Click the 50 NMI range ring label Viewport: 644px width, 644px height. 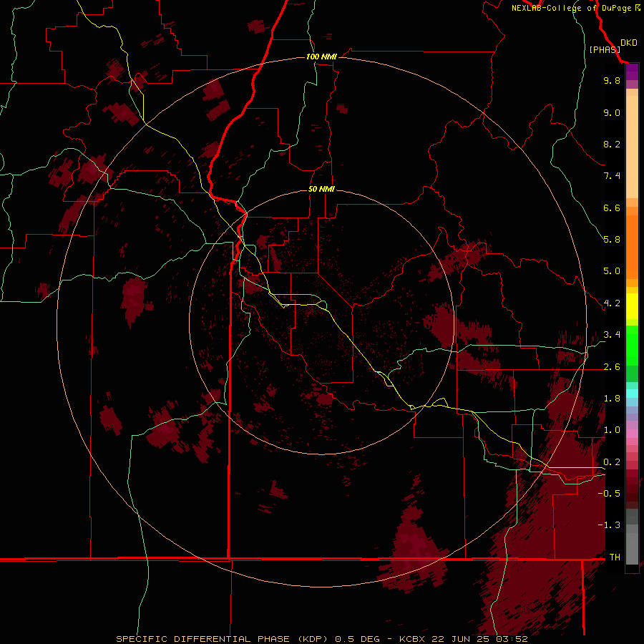pos(321,189)
